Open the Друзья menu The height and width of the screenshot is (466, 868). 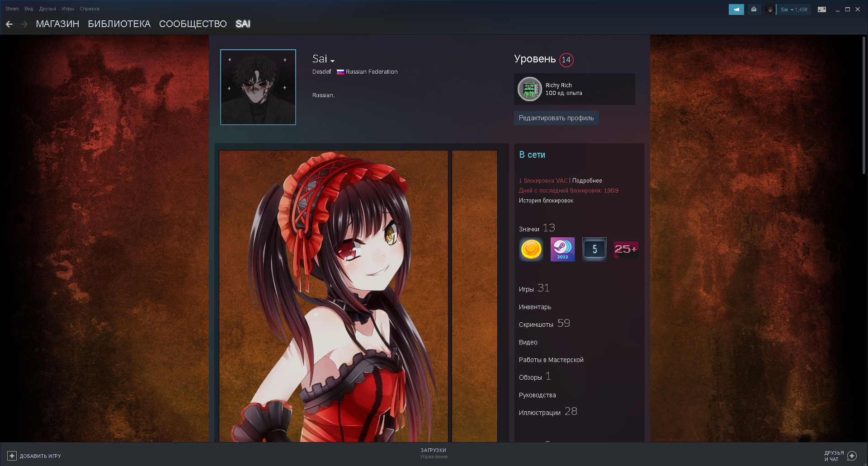pos(47,9)
